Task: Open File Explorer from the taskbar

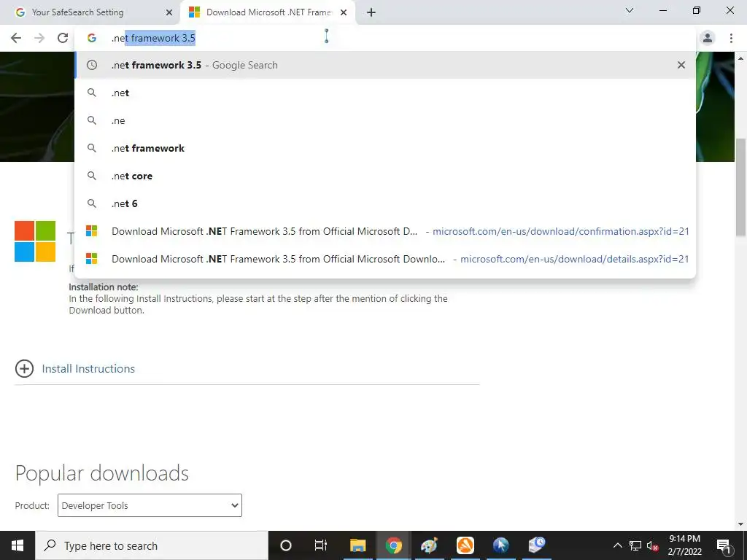Action: [x=357, y=545]
